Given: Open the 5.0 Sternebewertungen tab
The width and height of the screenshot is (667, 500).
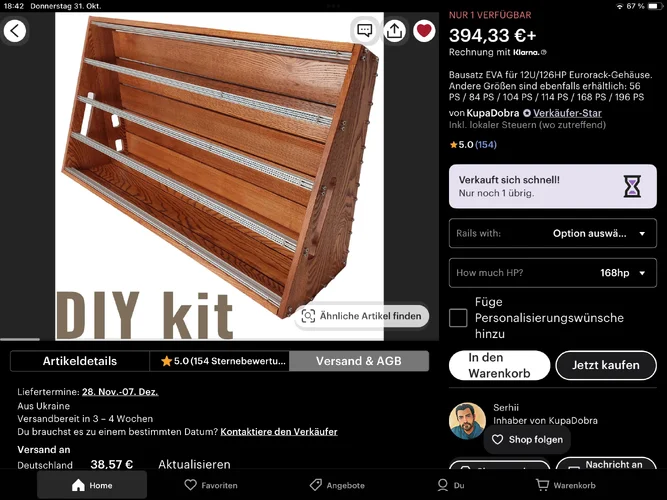Looking at the screenshot, I should [x=219, y=361].
